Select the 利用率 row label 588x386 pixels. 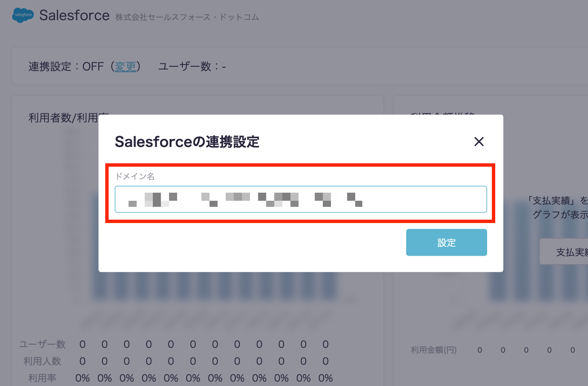coord(42,378)
